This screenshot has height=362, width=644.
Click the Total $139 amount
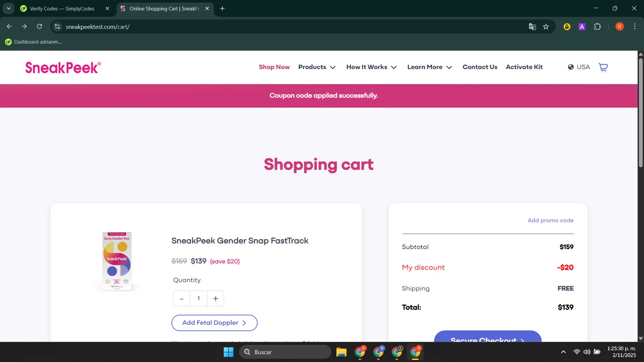[565, 308]
